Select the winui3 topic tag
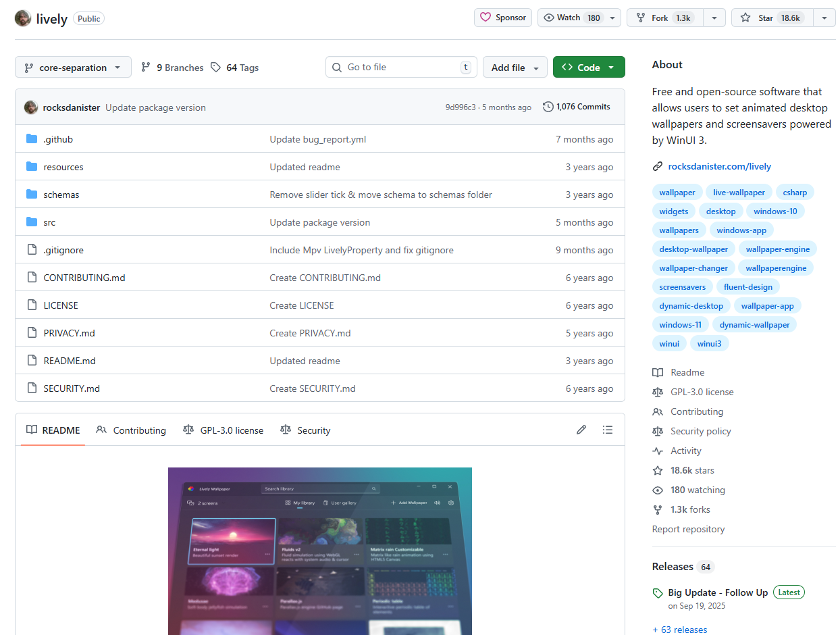The height and width of the screenshot is (635, 840). [709, 344]
